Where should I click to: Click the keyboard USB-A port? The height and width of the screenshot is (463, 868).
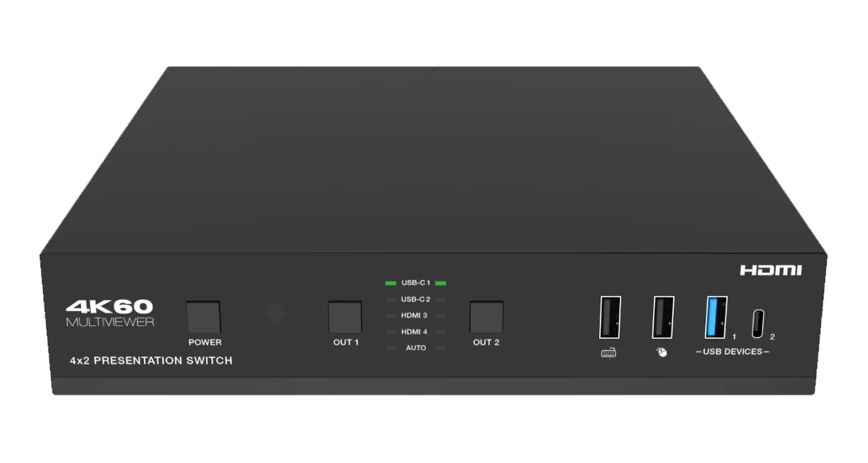[610, 317]
